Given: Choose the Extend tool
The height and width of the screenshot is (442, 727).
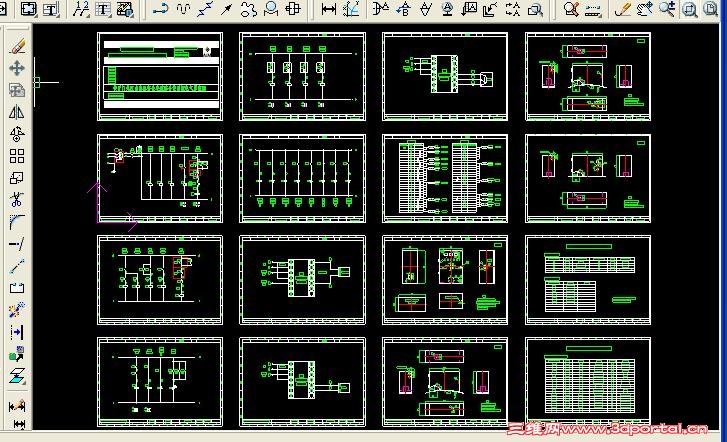Looking at the screenshot, I should click(17, 244).
